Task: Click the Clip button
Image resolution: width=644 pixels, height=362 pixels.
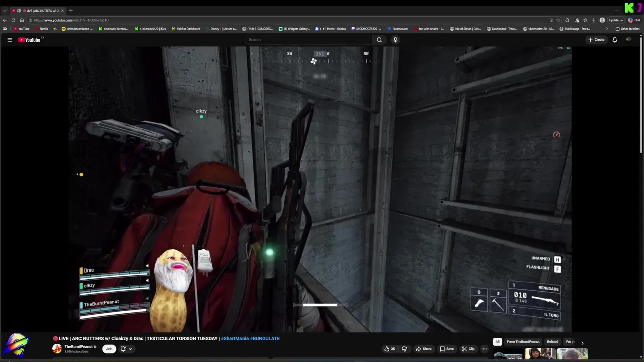Action: [468, 349]
